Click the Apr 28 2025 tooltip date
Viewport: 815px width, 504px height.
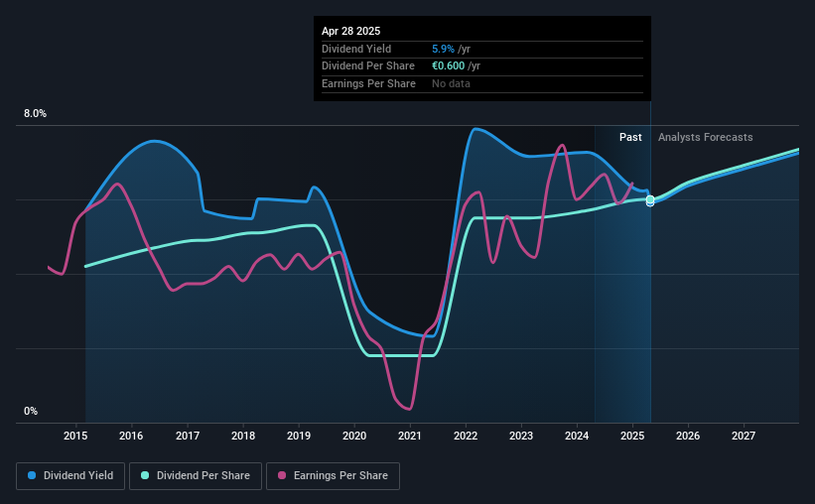tap(350, 31)
